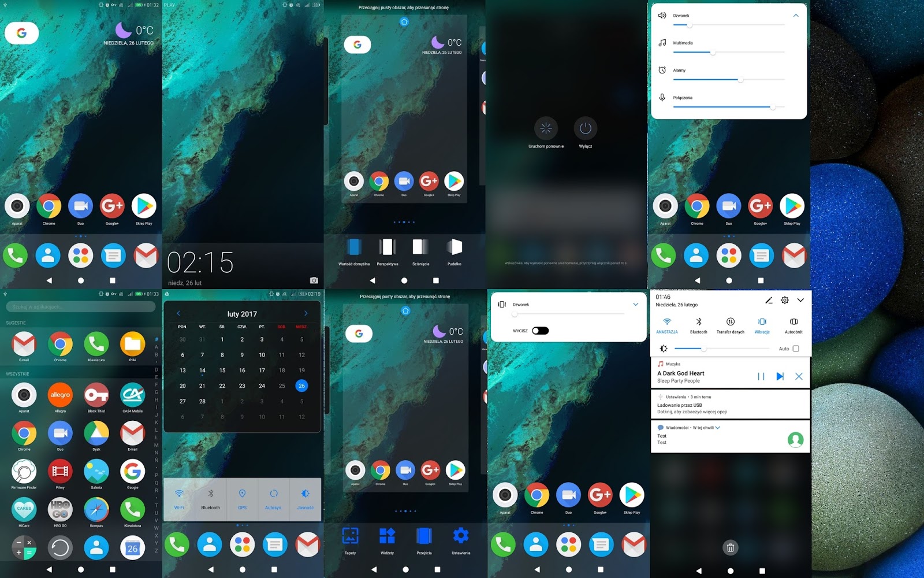This screenshot has height=578, width=924.
Task: Adjust the Alarmy volume slider
Action: pos(729,80)
